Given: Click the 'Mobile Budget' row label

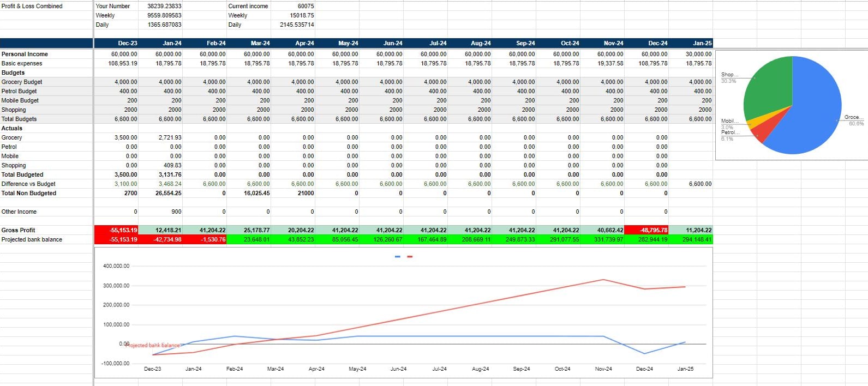Looking at the screenshot, I should click(20, 100).
